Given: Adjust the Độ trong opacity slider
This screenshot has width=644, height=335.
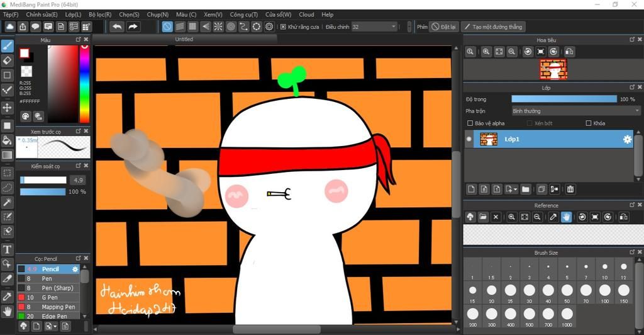Looking at the screenshot, I should [x=564, y=99].
